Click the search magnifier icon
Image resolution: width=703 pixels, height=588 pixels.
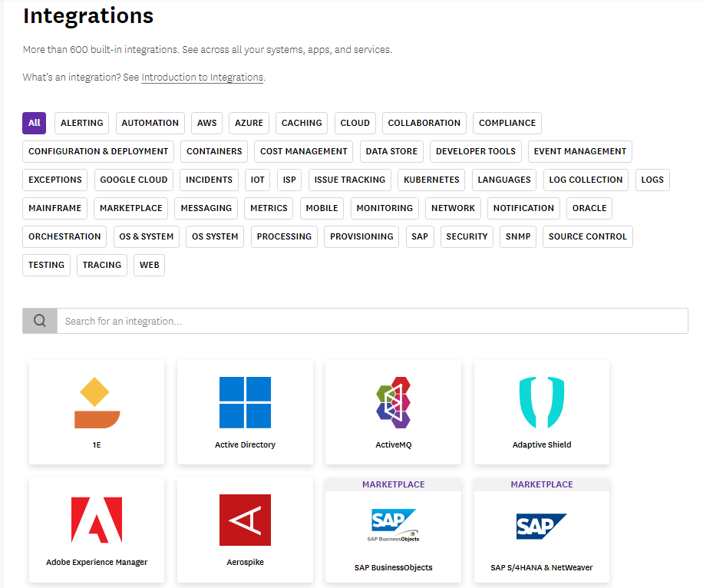[39, 321]
